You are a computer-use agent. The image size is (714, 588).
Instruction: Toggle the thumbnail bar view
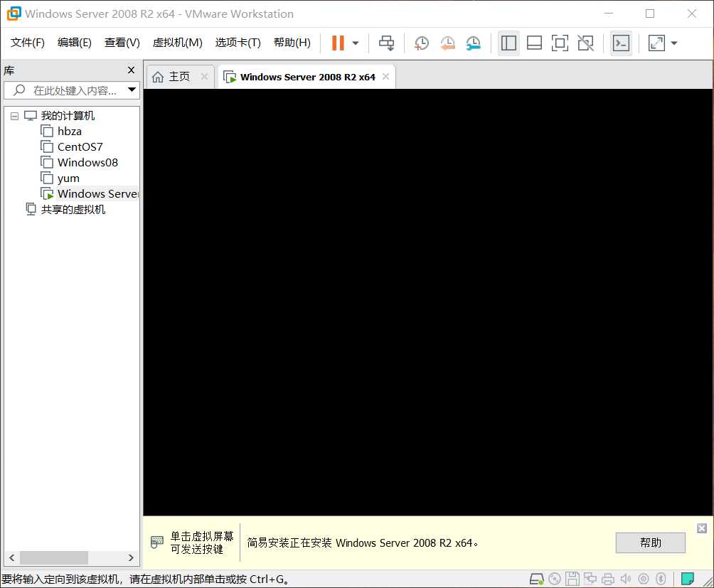click(x=534, y=43)
